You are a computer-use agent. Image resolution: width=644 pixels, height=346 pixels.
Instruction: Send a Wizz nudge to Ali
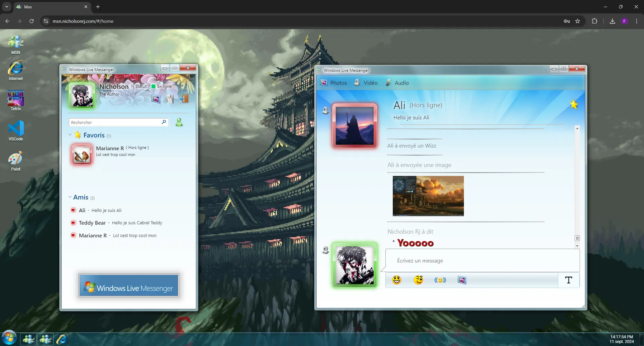pyautogui.click(x=440, y=280)
